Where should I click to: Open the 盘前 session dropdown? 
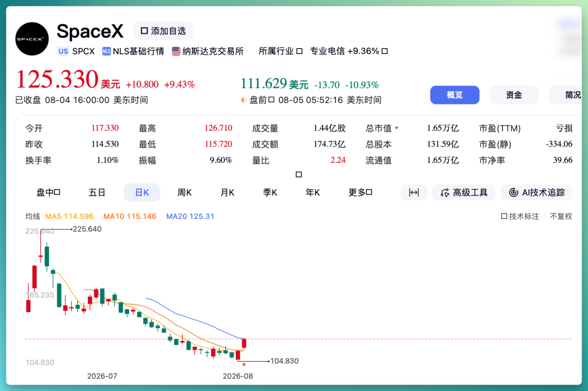click(x=272, y=100)
